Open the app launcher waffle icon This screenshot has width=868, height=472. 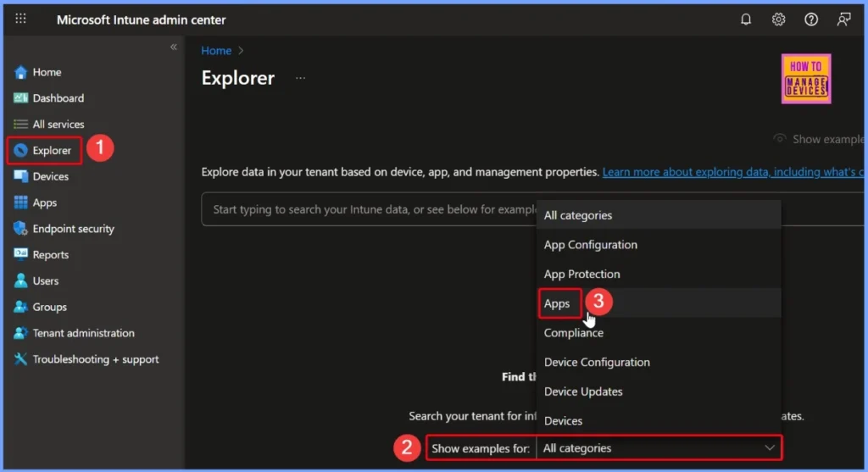click(x=20, y=19)
